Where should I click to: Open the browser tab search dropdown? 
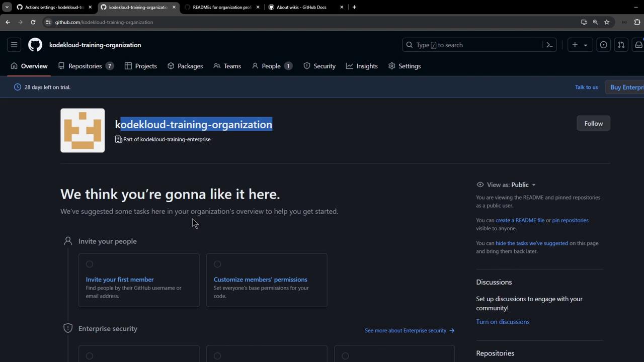7,7
